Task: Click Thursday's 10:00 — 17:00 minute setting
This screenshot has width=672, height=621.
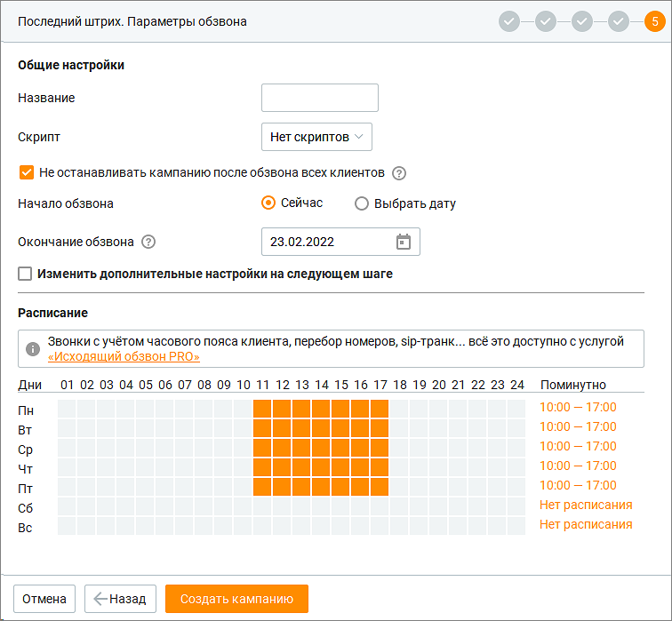Action: coord(578,466)
